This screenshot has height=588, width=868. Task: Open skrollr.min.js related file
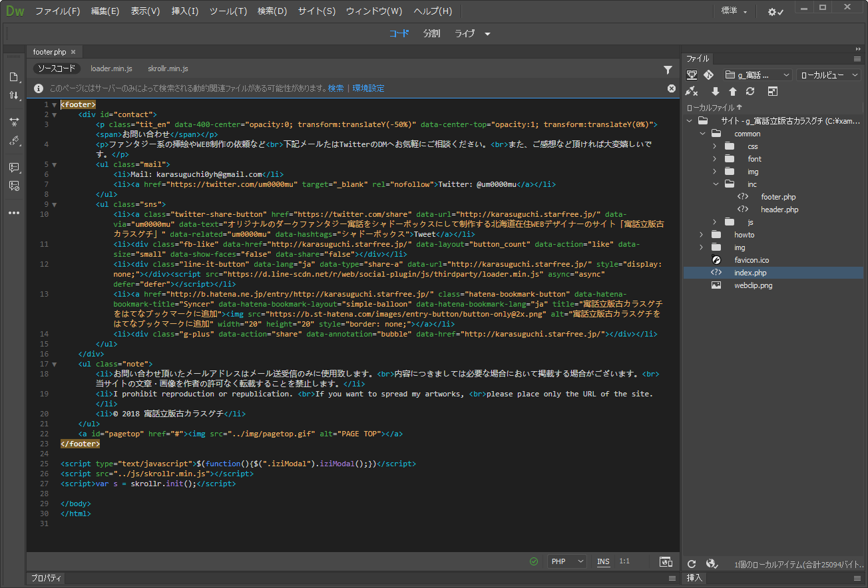pyautogui.click(x=168, y=69)
